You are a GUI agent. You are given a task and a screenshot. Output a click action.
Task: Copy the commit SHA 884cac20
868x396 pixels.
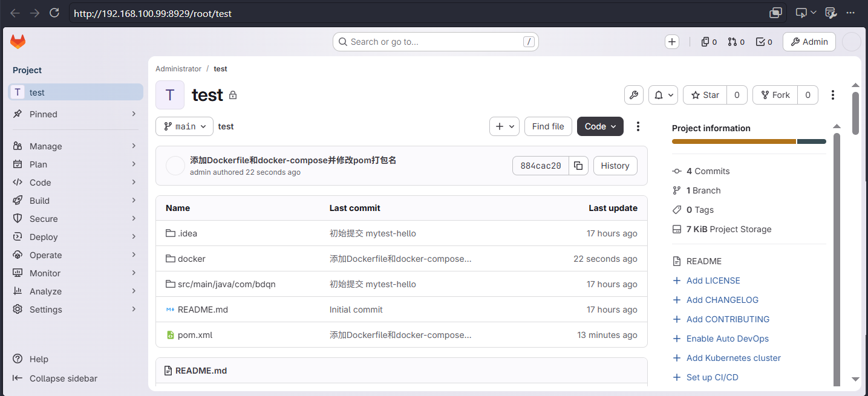[578, 166]
